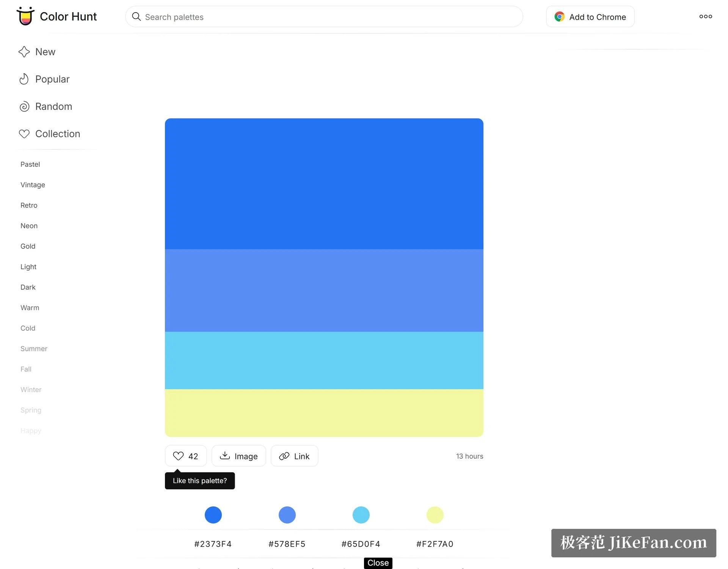Select the Summer tag
Image resolution: width=728 pixels, height=569 pixels.
(x=34, y=349)
